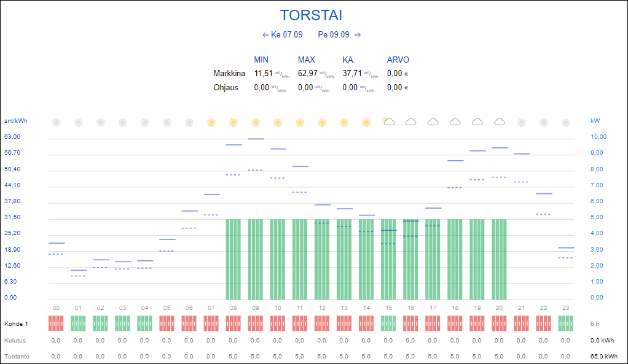Image resolution: width=628 pixels, height=364 pixels.
Task: Click the grey sun icon above hour 22
Action: coord(543,122)
